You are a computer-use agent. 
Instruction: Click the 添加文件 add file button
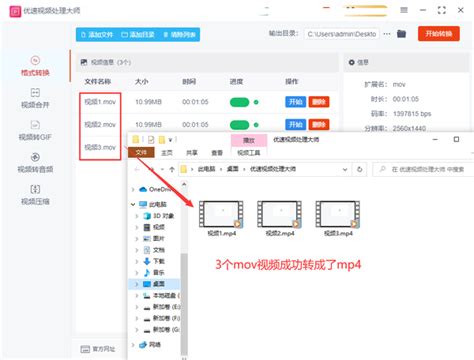tap(97, 35)
